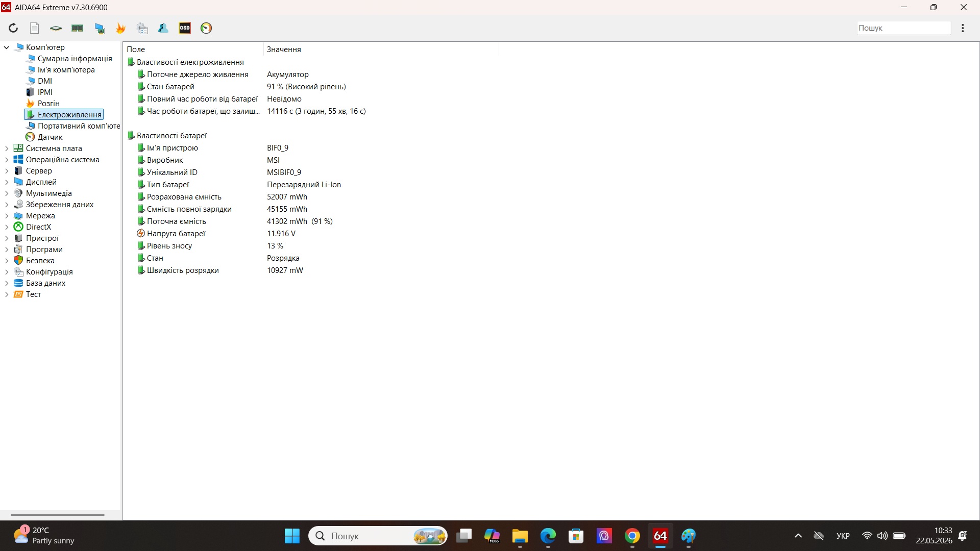Show hidden system tray icons
This screenshot has width=980, height=551.
click(x=798, y=536)
